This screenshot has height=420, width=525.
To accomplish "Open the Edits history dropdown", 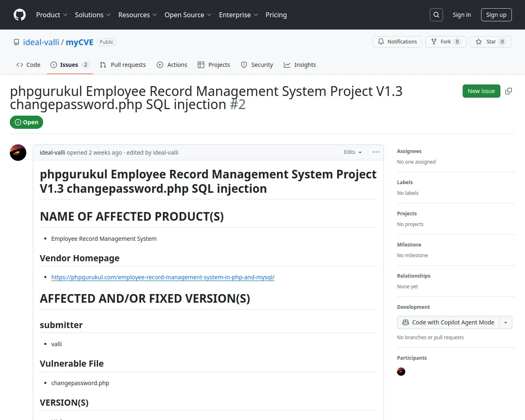I will [353, 152].
